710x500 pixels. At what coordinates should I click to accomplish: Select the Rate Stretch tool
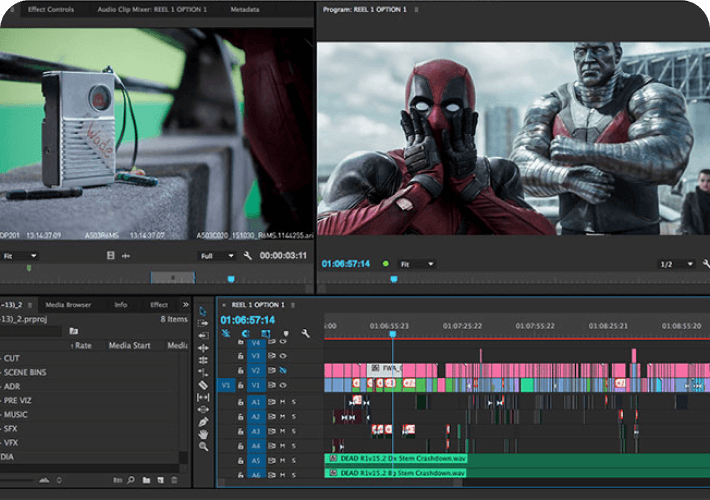203,372
